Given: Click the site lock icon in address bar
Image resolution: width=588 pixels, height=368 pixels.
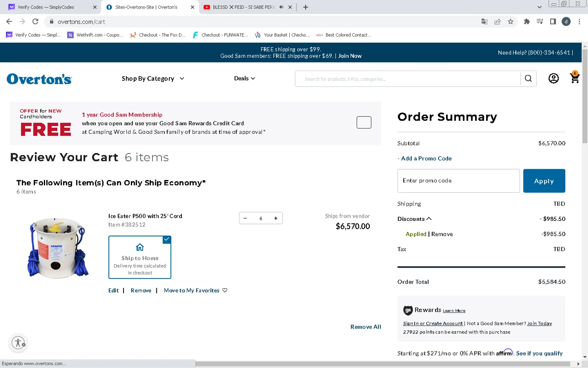Looking at the screenshot, I should [x=51, y=22].
